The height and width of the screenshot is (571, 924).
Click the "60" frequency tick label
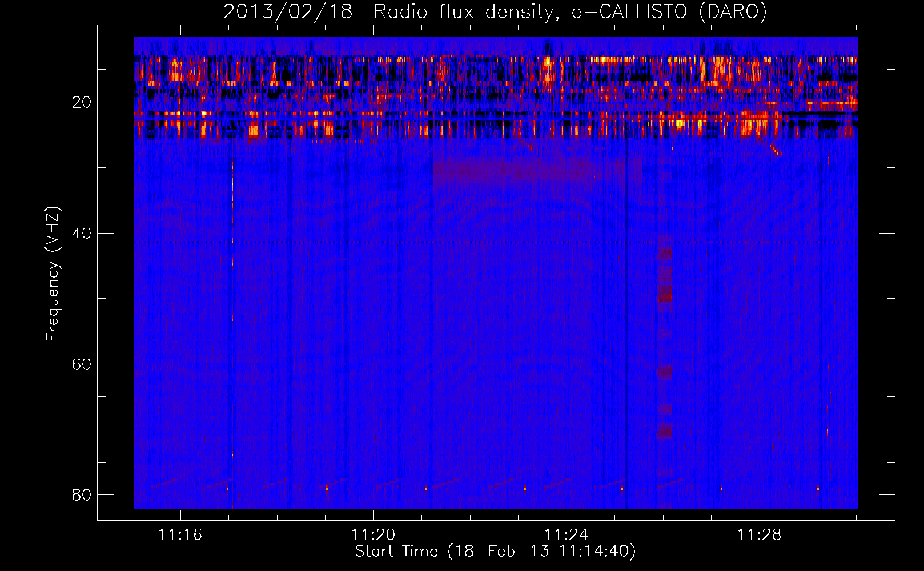point(82,364)
